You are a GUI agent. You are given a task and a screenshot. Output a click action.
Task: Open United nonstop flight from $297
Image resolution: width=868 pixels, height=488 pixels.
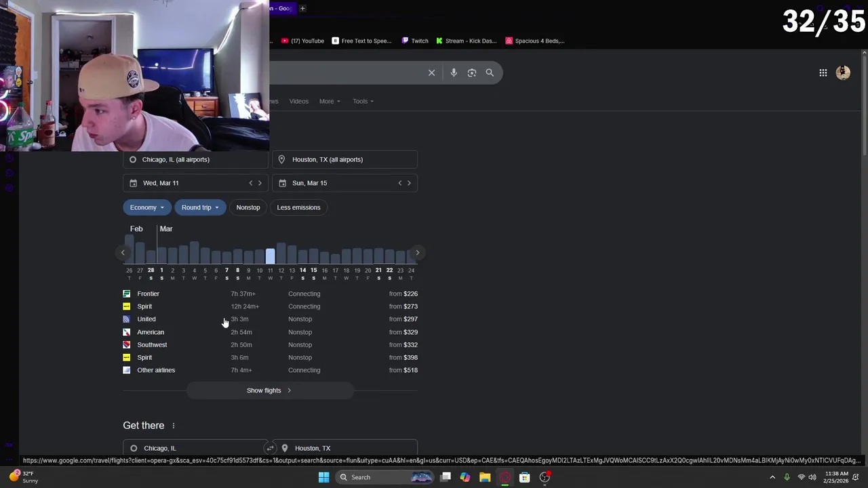pyautogui.click(x=270, y=319)
